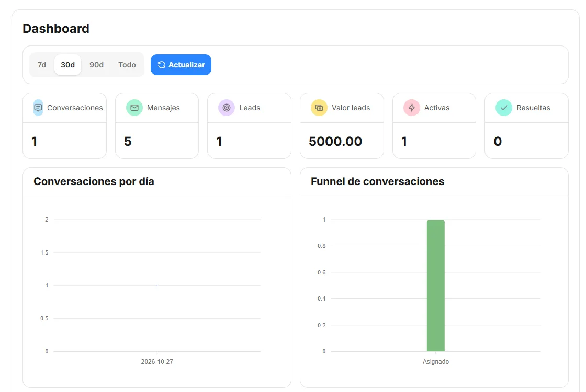586x392 pixels.
Task: Click the Activas value 1
Action: (404, 142)
